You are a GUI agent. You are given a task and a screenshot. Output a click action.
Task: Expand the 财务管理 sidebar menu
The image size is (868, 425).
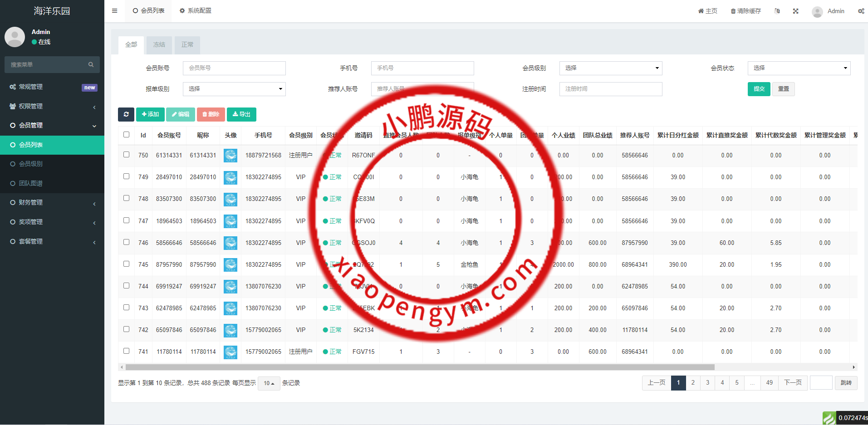point(52,203)
